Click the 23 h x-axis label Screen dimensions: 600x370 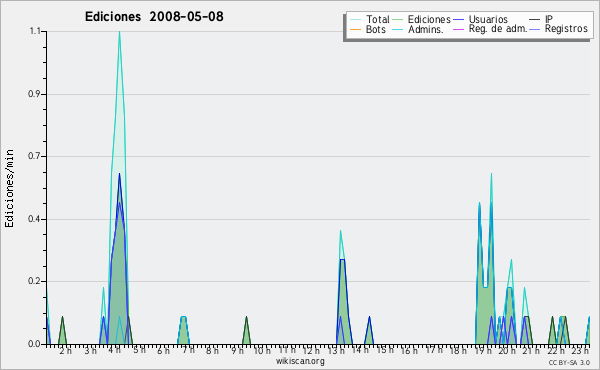580,350
